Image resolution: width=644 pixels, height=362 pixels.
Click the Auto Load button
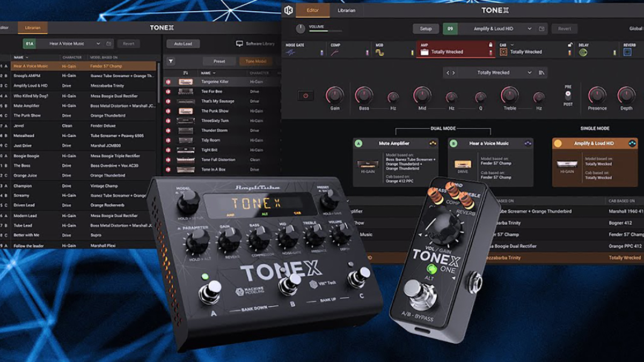183,43
